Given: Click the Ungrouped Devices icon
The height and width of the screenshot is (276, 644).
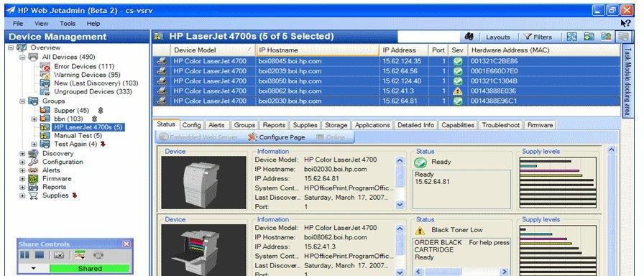Looking at the screenshot, I should tap(45, 91).
